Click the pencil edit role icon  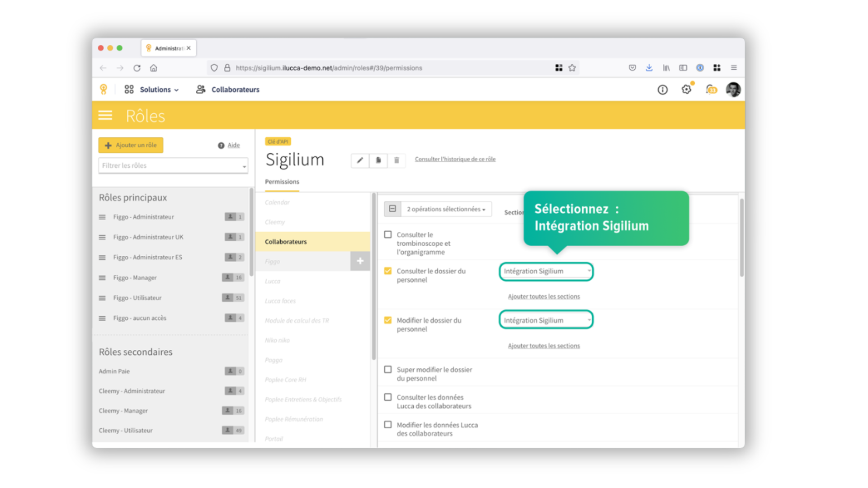pyautogui.click(x=360, y=160)
